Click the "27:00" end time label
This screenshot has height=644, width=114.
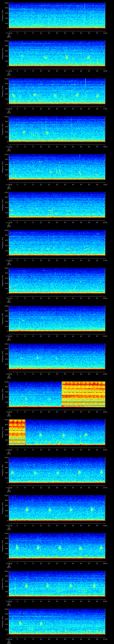pos(105,487)
